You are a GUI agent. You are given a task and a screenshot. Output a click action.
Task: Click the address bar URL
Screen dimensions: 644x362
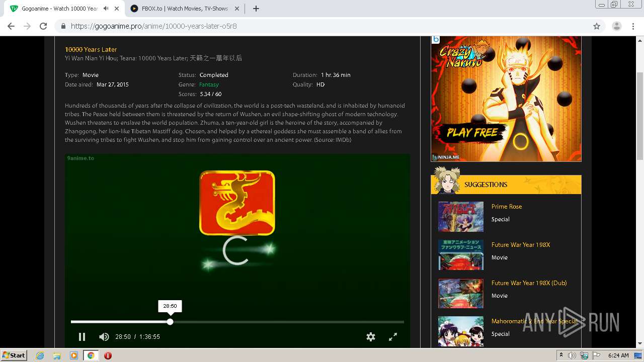pyautogui.click(x=153, y=26)
